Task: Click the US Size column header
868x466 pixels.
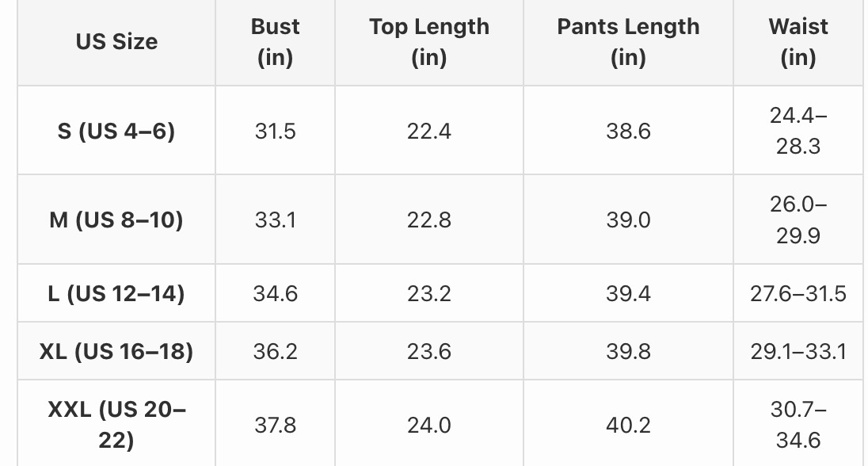Action: [x=116, y=41]
